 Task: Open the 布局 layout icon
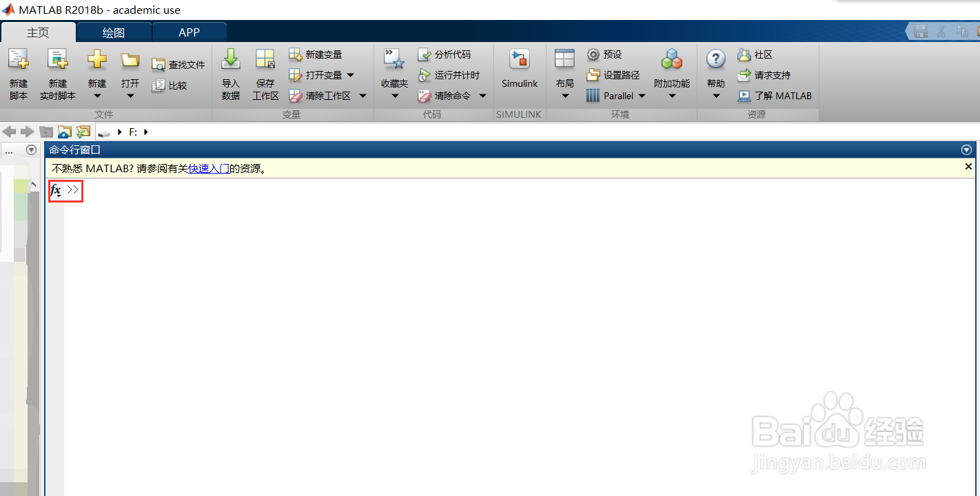(x=564, y=59)
